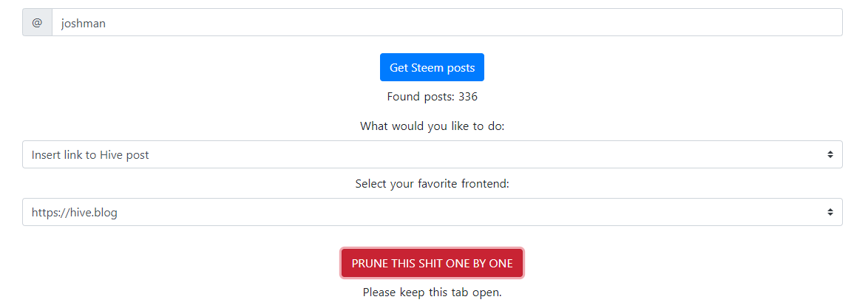The width and height of the screenshot is (868, 308).
Task: Click the word joshman in the input
Action: click(x=84, y=23)
